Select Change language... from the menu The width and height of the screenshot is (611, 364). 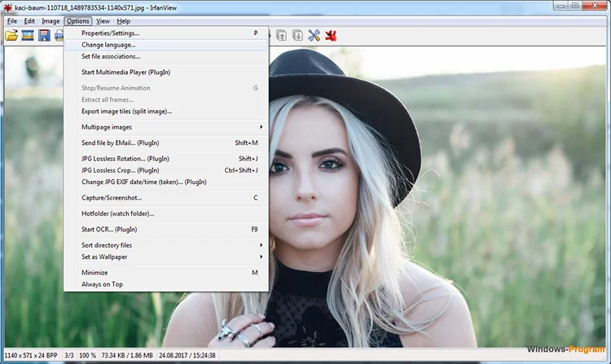pyautogui.click(x=108, y=45)
